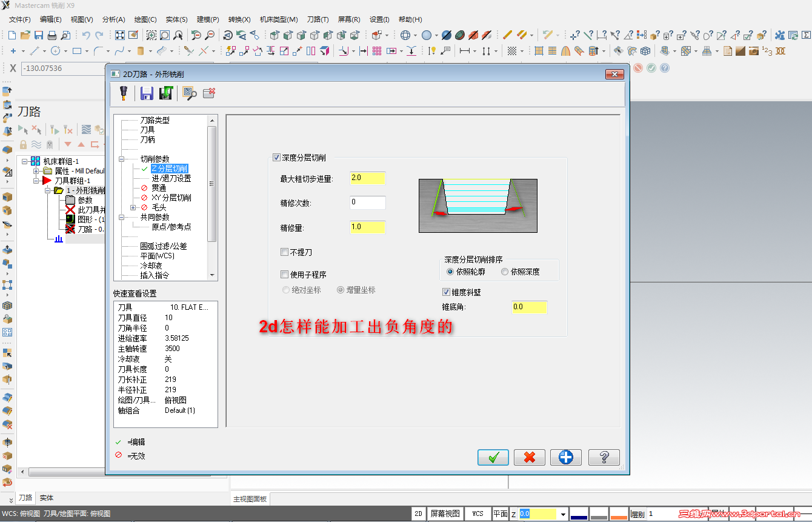
Task: Open the 刀路(T) menu
Action: coord(318,19)
